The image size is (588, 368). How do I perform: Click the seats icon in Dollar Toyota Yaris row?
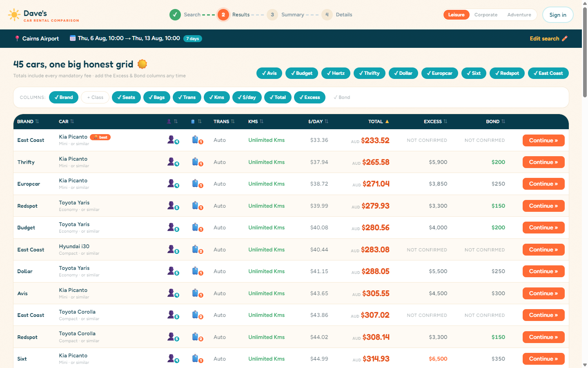pos(173,271)
